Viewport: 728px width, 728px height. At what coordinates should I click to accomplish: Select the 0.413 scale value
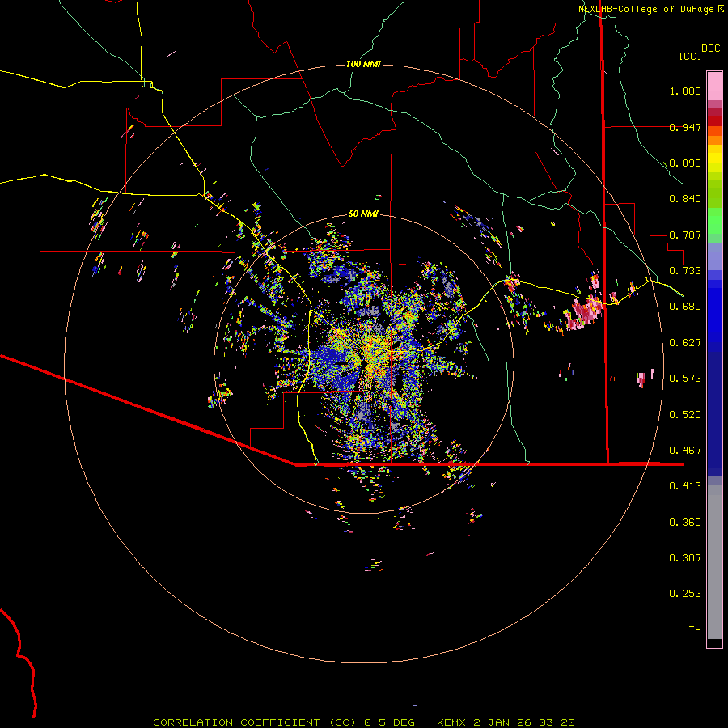(x=685, y=486)
